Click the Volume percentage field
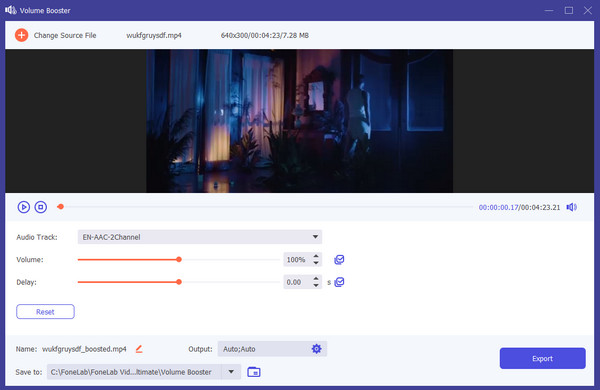Screen dimensions: 600x390 297,259
